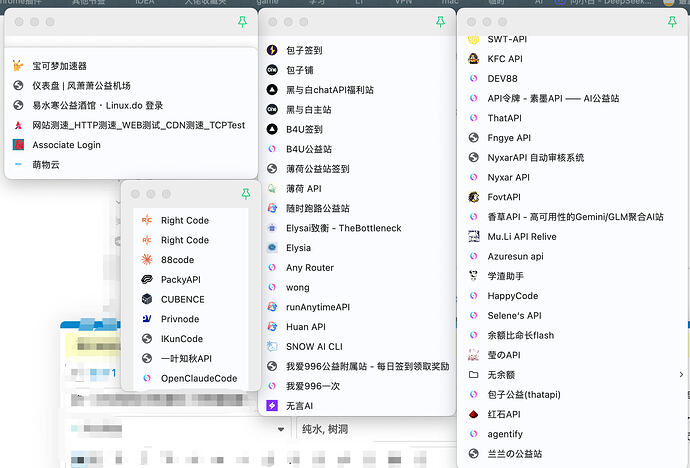Open 薄荷公益站签到 bookmark
This screenshot has width=690, height=468.
pyautogui.click(x=318, y=169)
